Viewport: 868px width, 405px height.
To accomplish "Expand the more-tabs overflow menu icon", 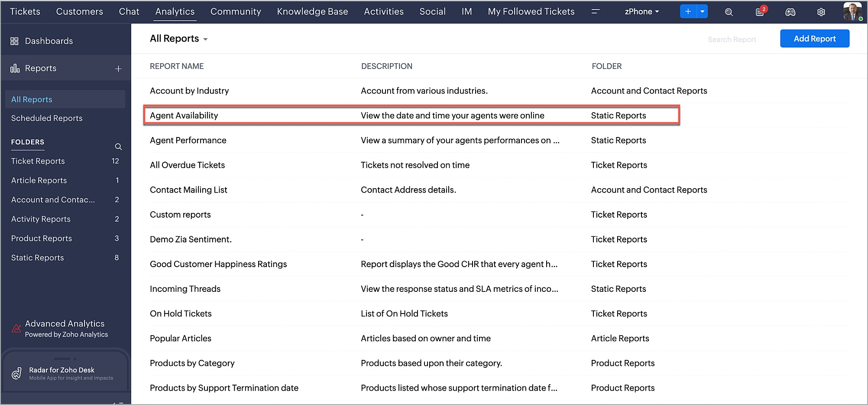I will pyautogui.click(x=596, y=12).
